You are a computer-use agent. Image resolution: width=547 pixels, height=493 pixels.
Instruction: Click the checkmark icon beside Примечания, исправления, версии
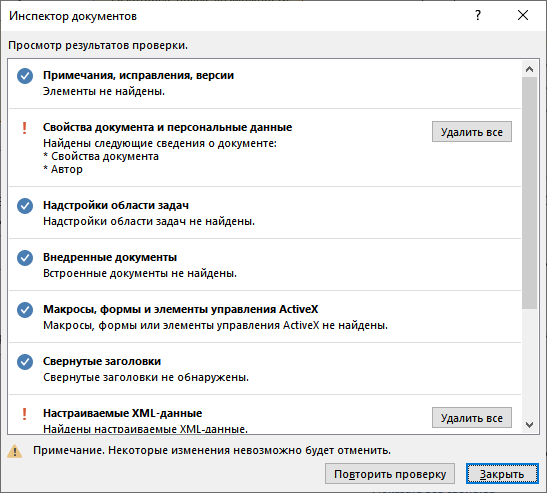click(x=25, y=76)
